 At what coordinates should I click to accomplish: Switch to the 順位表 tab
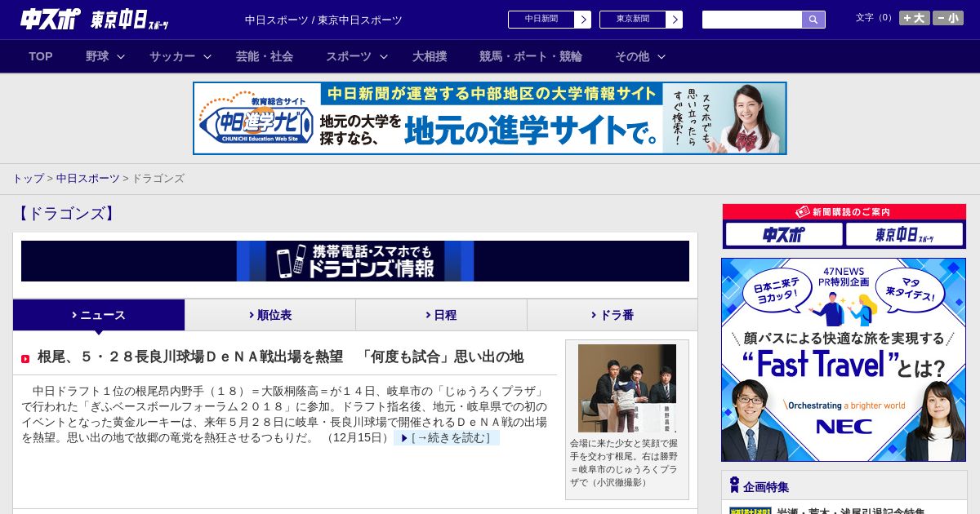270,315
